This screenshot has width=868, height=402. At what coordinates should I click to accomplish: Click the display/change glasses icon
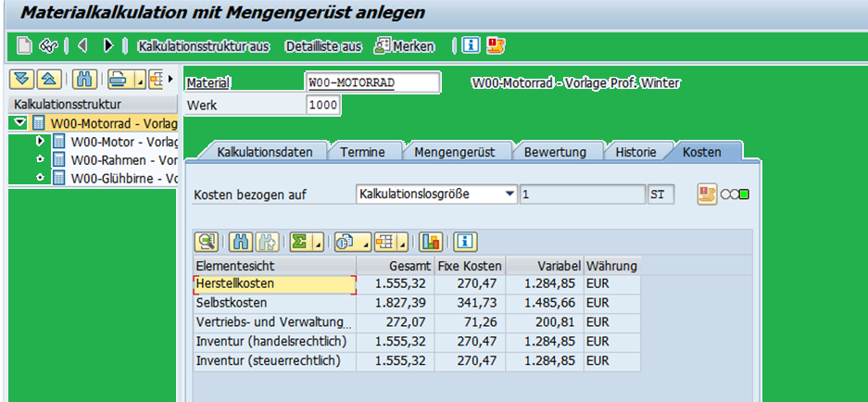[49, 46]
